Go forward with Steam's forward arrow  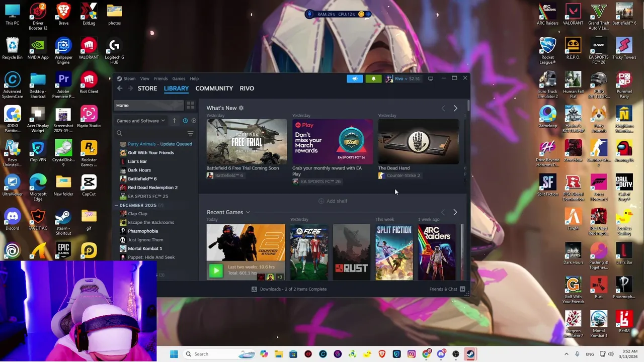[x=130, y=88]
